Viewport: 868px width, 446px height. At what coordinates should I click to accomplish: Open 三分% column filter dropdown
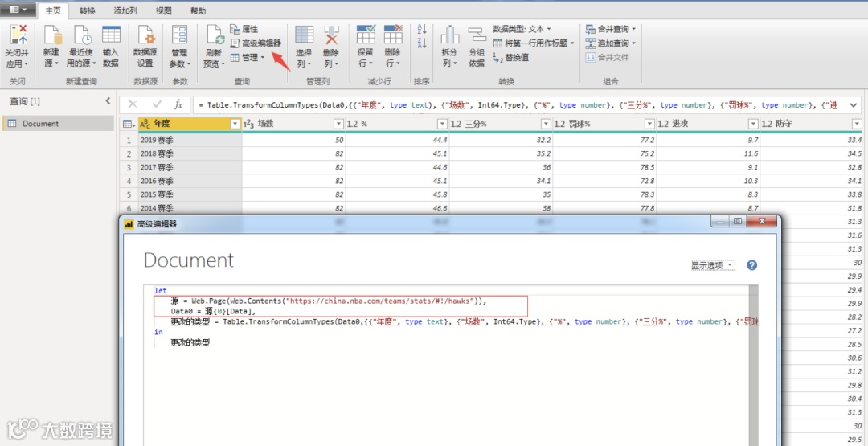546,124
